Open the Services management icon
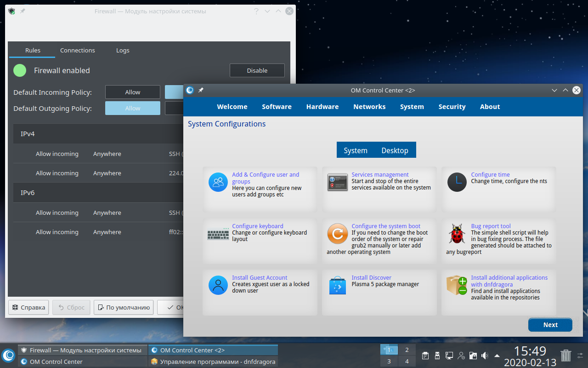588x368 pixels. pos(338,182)
